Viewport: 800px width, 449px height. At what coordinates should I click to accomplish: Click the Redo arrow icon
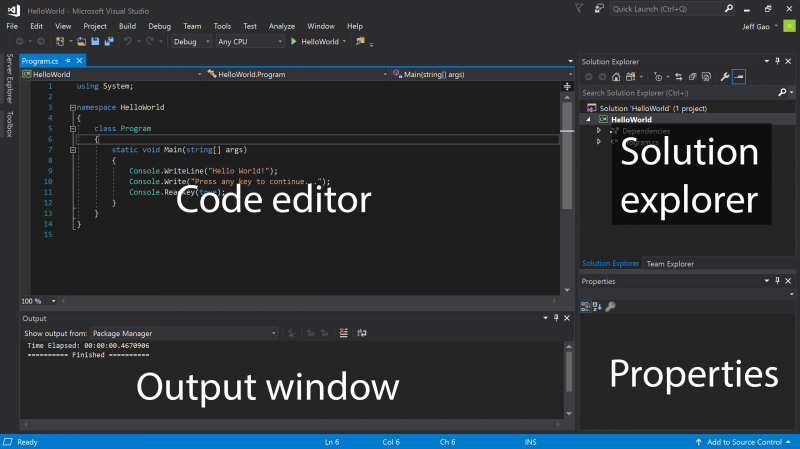coord(149,41)
